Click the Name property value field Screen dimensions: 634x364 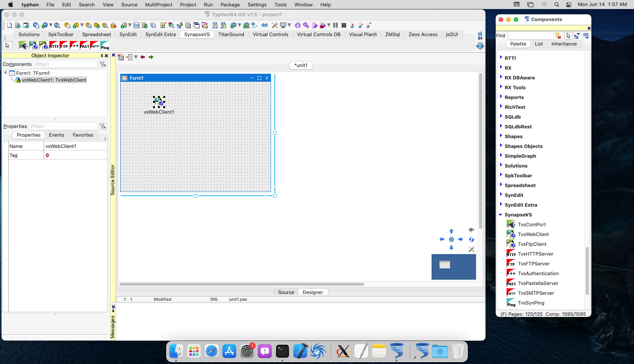click(75, 146)
